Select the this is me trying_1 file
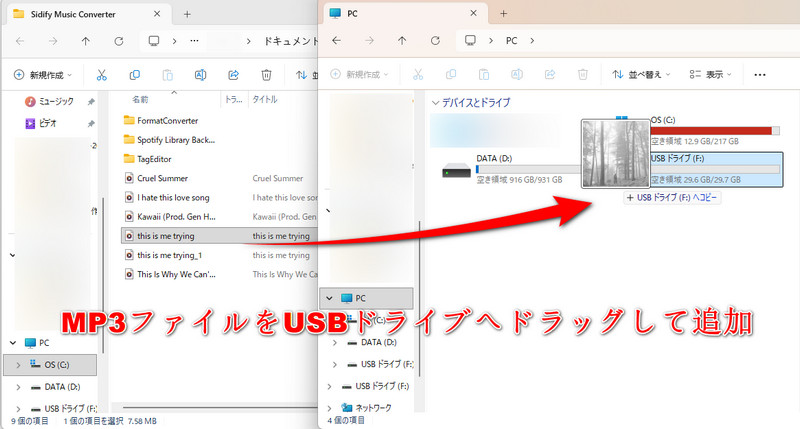 [164, 255]
